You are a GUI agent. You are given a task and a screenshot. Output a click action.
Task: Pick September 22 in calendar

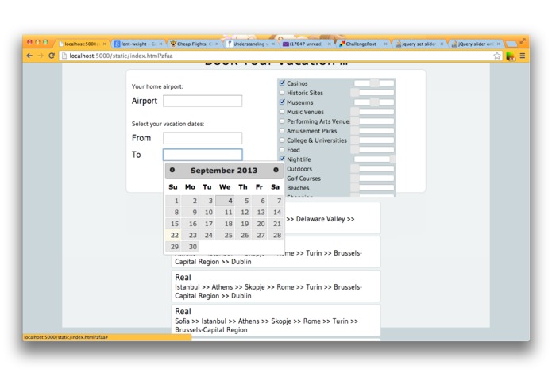[173, 235]
